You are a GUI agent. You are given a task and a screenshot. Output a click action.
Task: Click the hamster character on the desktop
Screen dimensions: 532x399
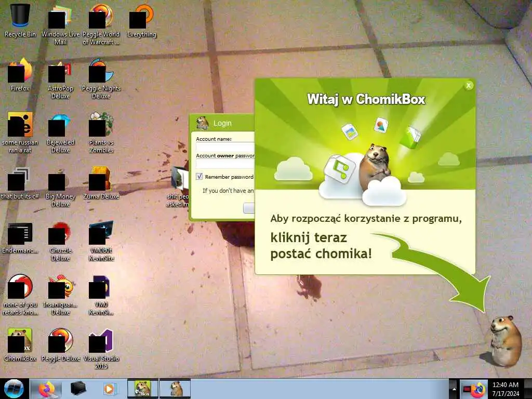[506, 341]
